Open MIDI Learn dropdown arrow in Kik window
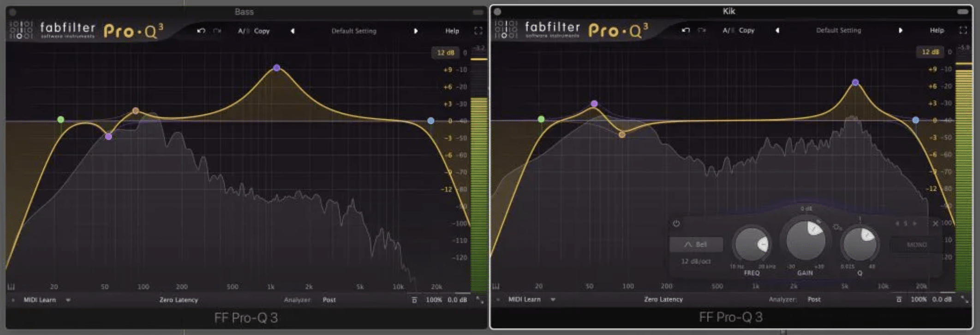Viewport: 980px width, 335px height. (x=553, y=299)
